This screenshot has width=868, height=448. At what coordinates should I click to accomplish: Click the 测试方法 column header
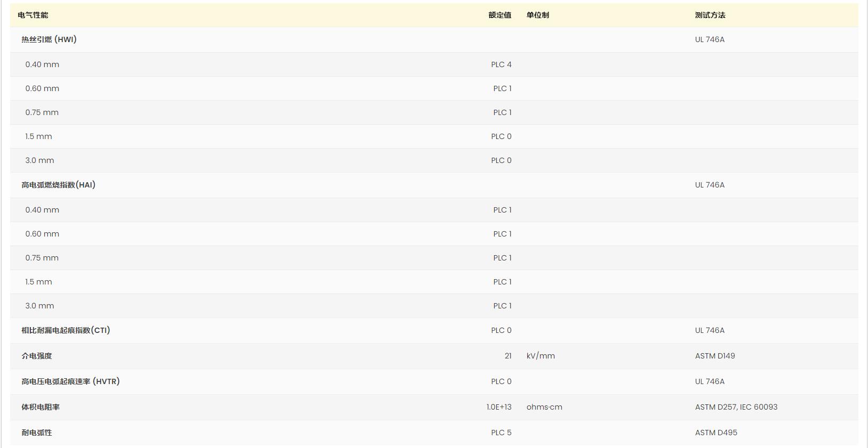pos(710,15)
